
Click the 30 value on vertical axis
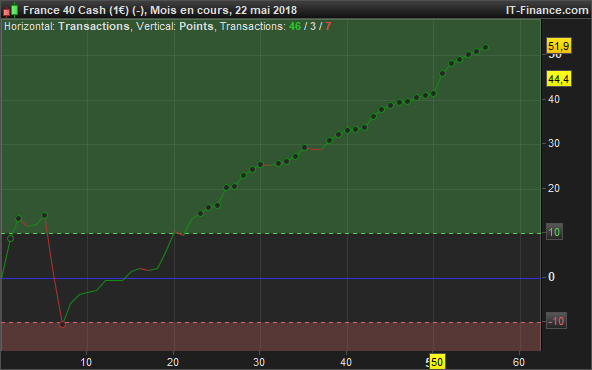click(553, 143)
